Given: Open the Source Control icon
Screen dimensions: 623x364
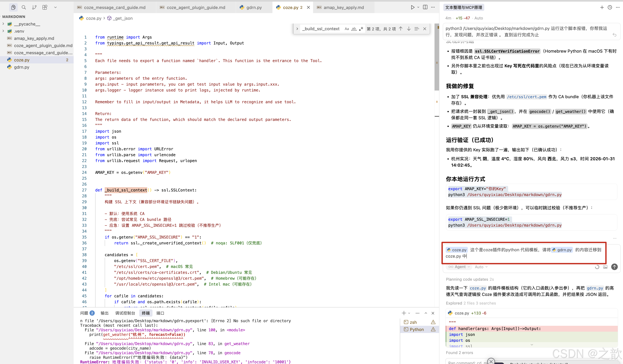Looking at the screenshot, I should [34, 7].
